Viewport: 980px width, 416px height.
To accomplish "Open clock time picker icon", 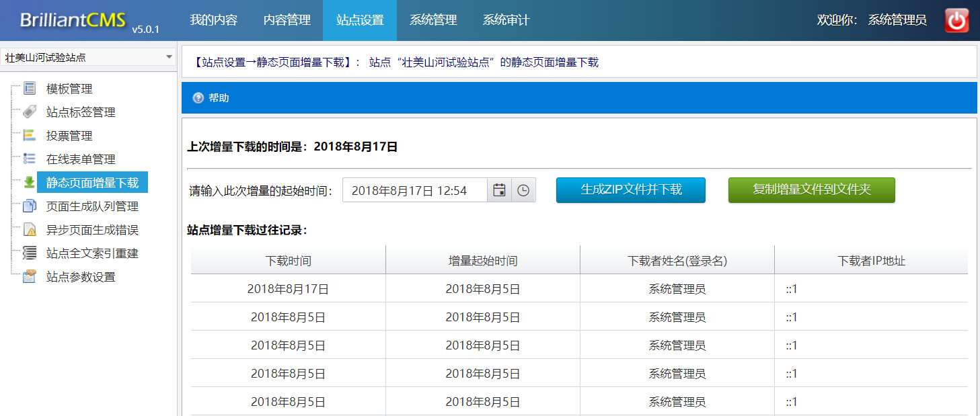I will point(523,190).
